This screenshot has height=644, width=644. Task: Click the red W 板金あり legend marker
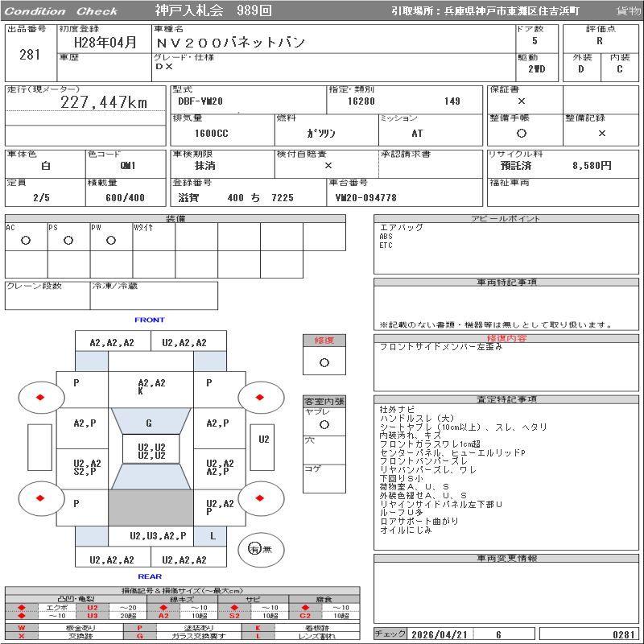22,628
